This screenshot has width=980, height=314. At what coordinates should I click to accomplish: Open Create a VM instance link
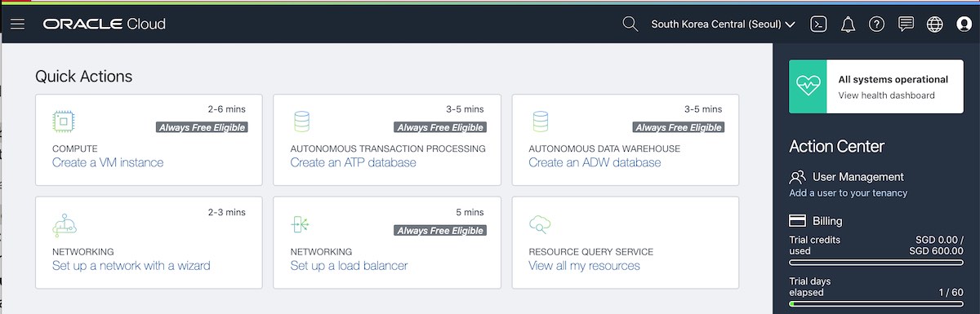(x=108, y=162)
